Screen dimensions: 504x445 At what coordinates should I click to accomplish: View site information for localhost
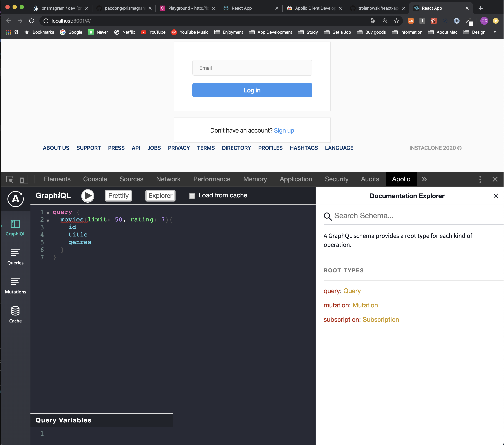(46, 21)
